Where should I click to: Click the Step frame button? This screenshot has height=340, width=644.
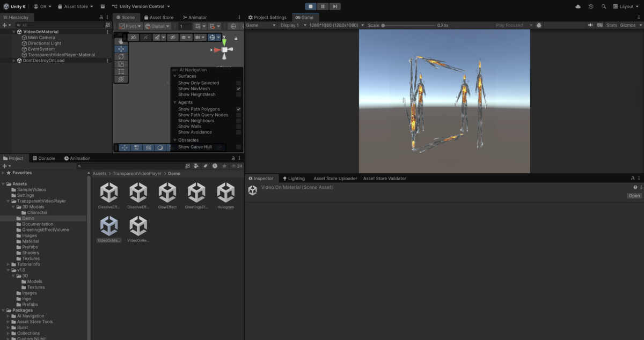[x=335, y=6]
